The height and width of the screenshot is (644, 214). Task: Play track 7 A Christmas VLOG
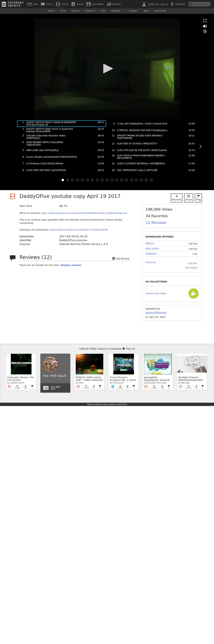[x=61, y=163]
